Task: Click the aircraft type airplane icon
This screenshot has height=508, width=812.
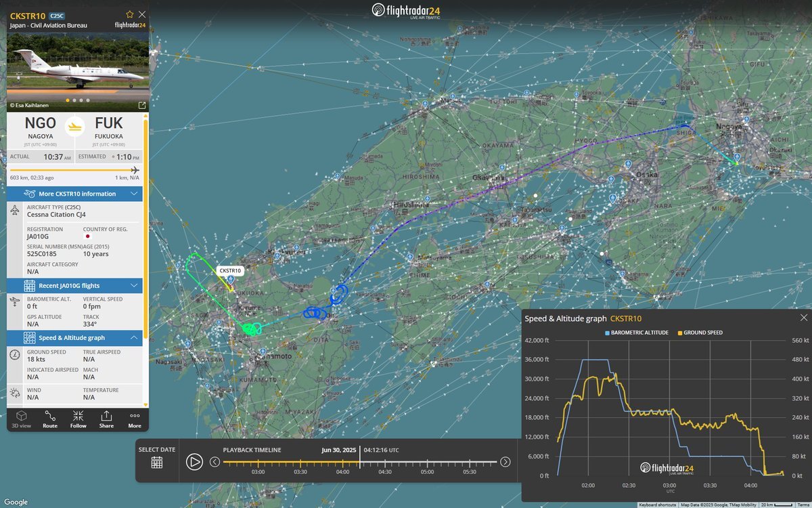Action: coord(15,210)
